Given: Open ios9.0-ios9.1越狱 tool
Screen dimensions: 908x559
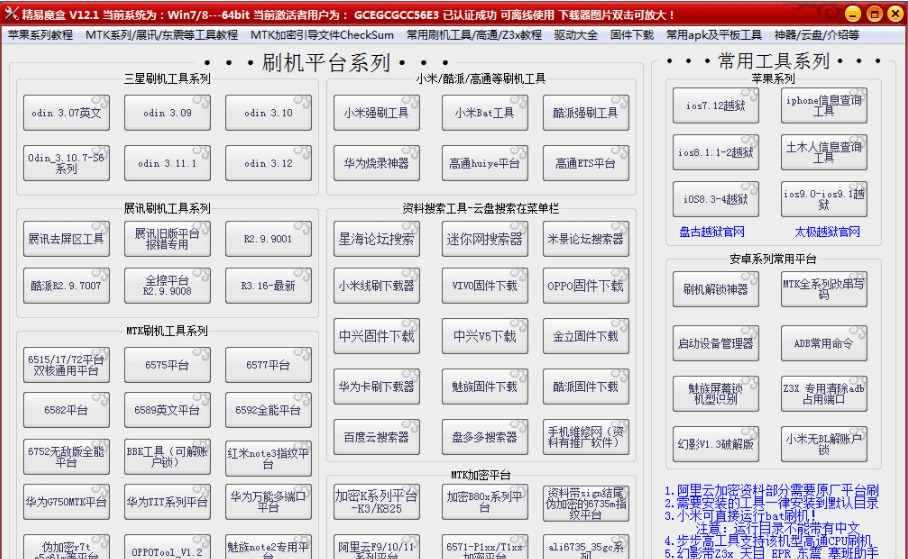Looking at the screenshot, I should [x=824, y=199].
